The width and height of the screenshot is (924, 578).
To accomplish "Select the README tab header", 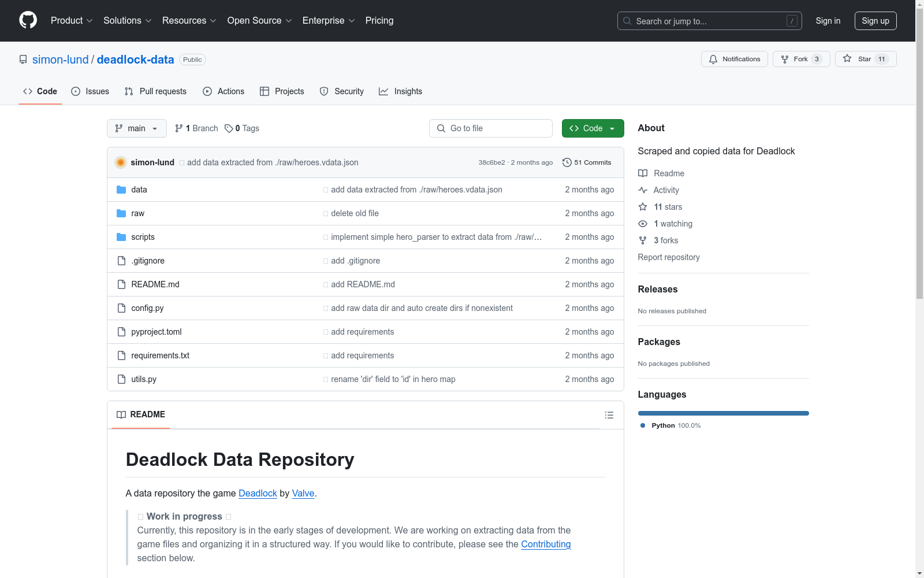I will [141, 414].
